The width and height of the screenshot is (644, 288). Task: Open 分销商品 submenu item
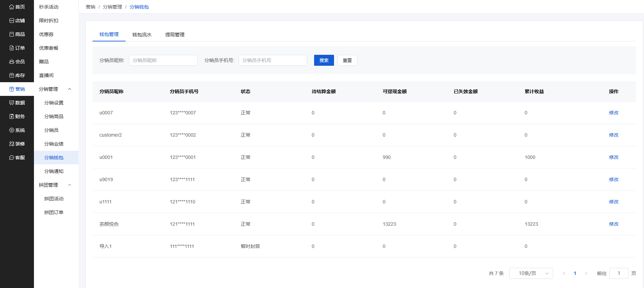coord(54,116)
